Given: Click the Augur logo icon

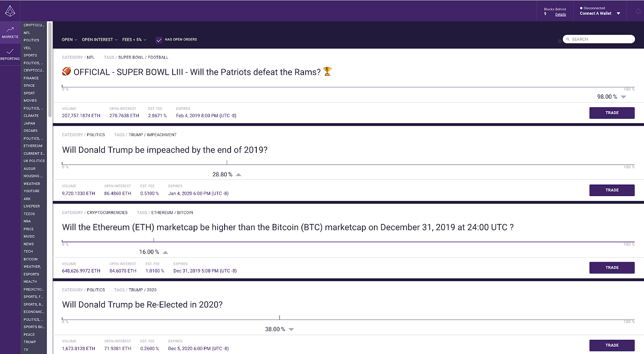Looking at the screenshot, I should [x=10, y=11].
